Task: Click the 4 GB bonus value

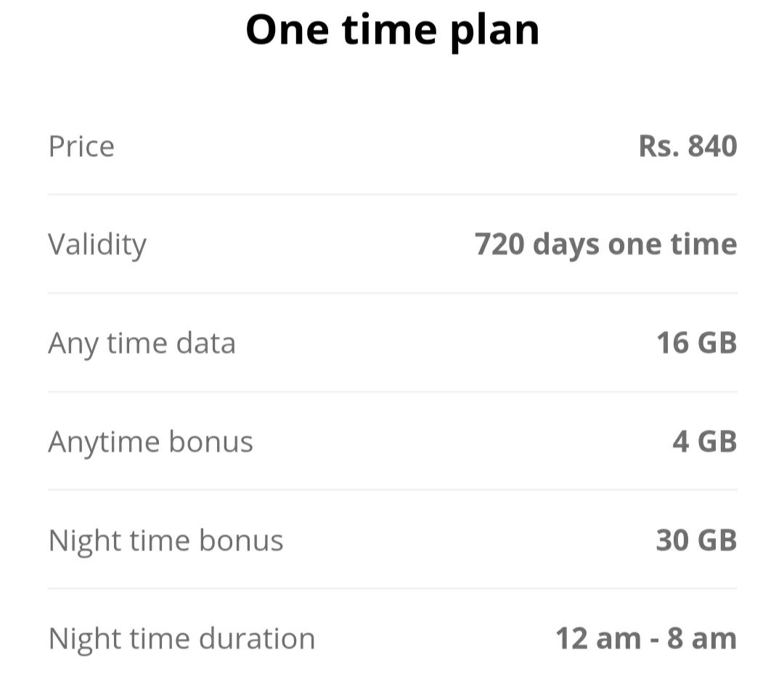Action: pyautogui.click(x=704, y=441)
